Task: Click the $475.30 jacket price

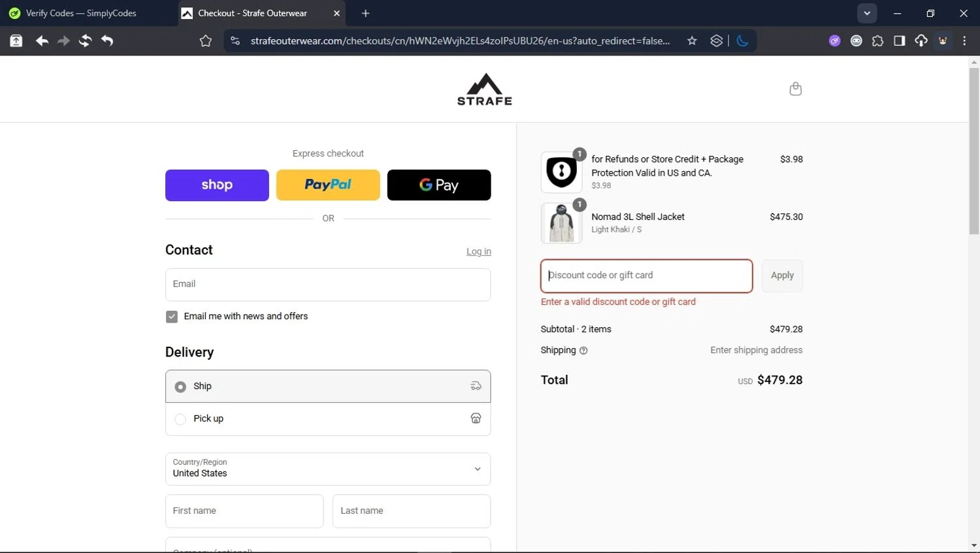Action: (786, 217)
